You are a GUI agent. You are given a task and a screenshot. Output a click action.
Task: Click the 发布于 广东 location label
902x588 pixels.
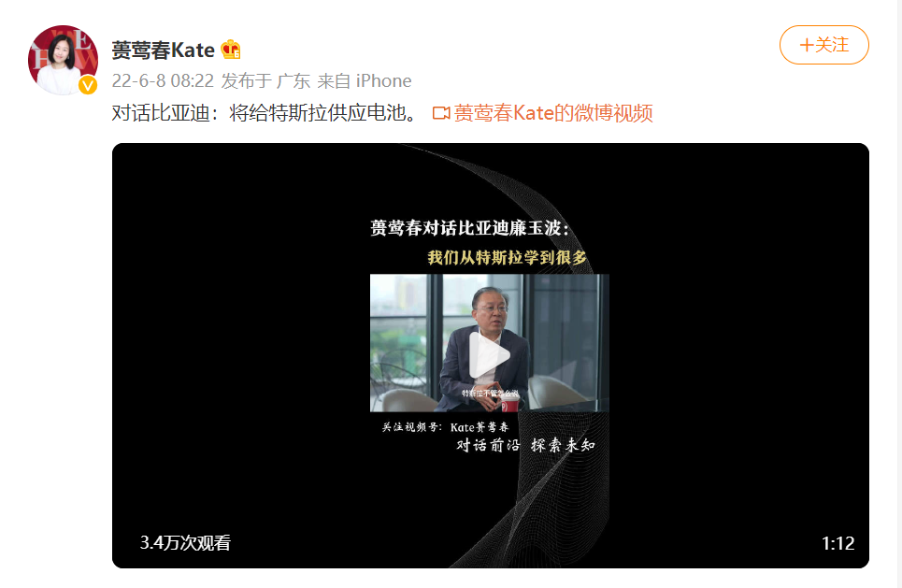coord(265,80)
